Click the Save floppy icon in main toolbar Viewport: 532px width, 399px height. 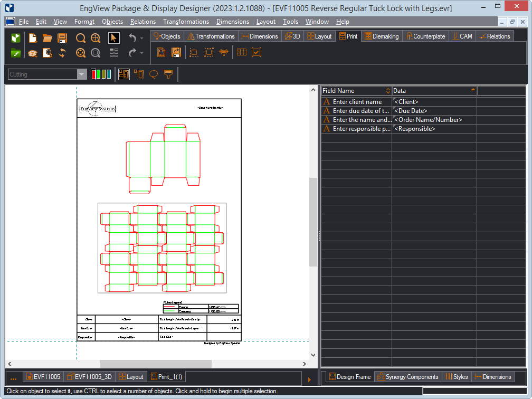62,37
